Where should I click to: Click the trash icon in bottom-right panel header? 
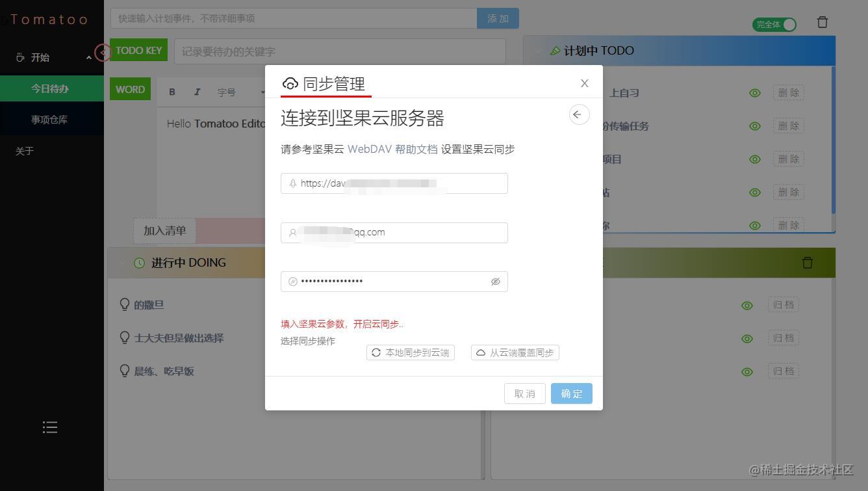click(808, 263)
